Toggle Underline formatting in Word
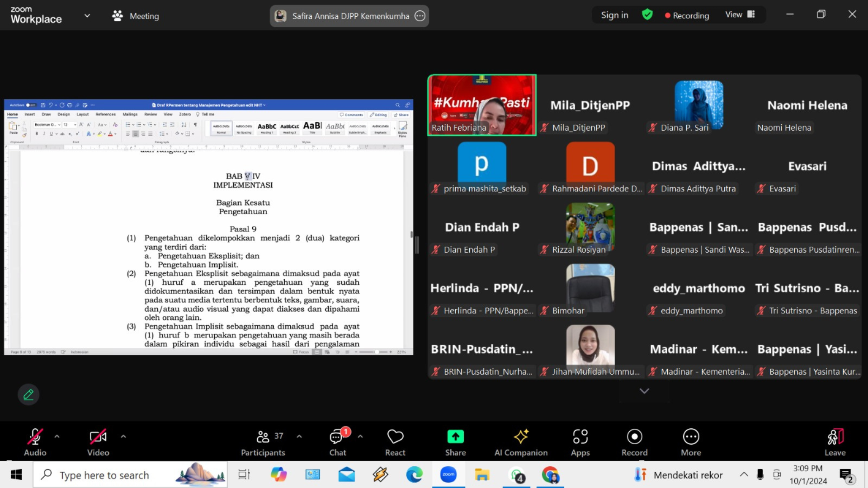Screen dimensions: 868x488 (x=51, y=134)
